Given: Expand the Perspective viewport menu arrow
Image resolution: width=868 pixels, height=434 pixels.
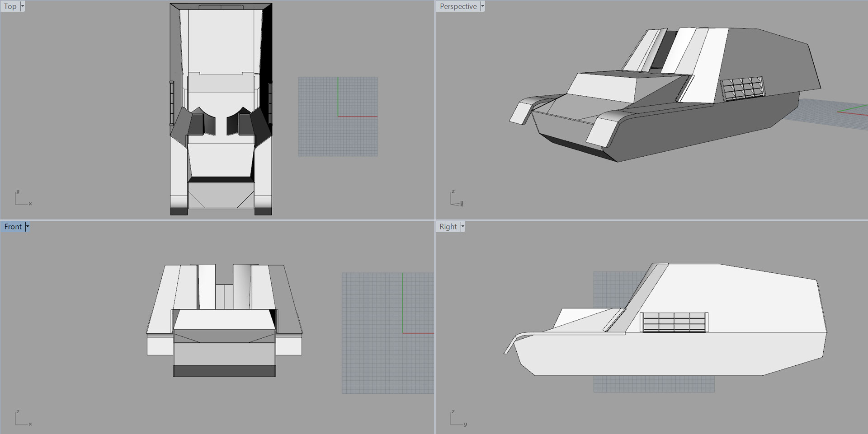Looking at the screenshot, I should click(x=482, y=6).
